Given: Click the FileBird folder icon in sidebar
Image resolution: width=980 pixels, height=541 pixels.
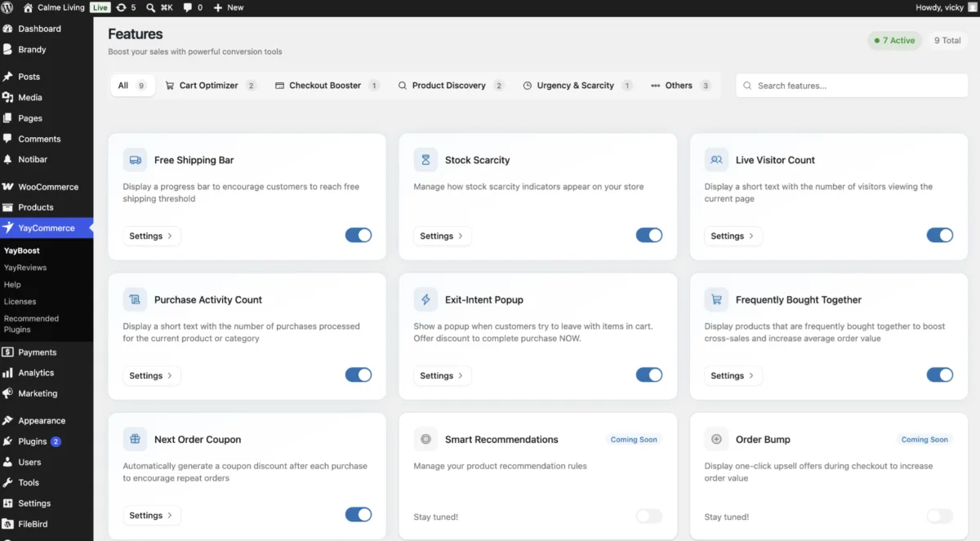Looking at the screenshot, I should pos(8,524).
